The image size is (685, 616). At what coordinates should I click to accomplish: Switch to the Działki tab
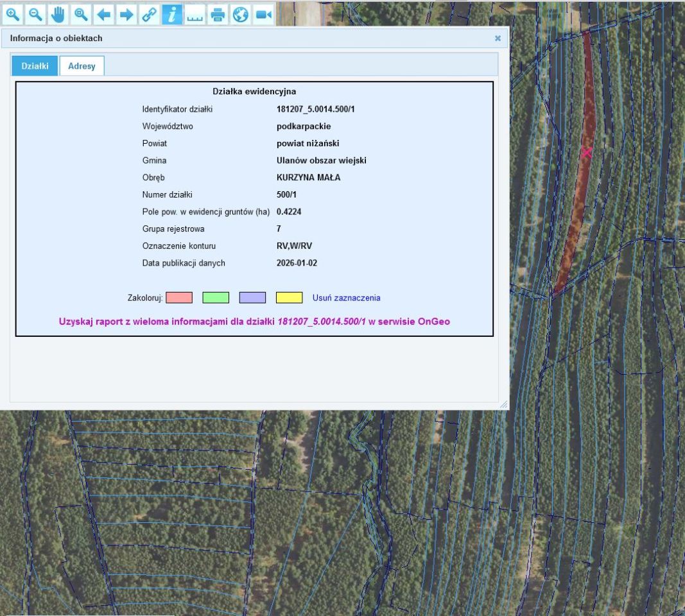click(x=35, y=66)
